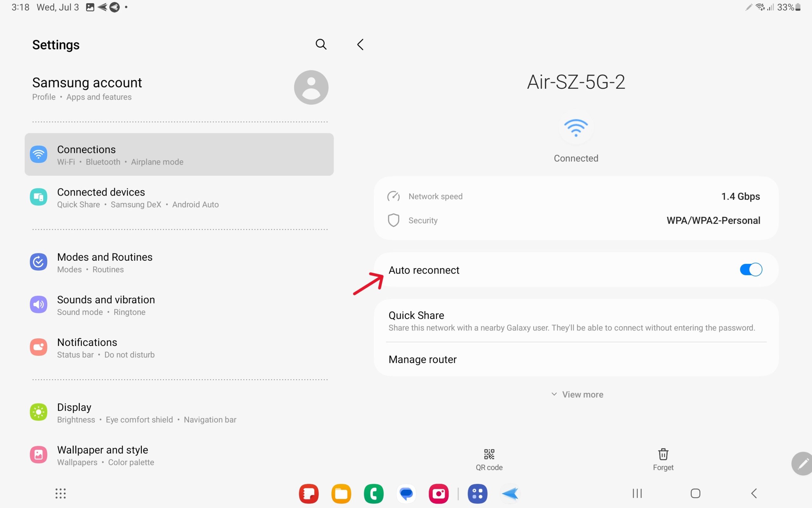Open Connections settings

179,154
